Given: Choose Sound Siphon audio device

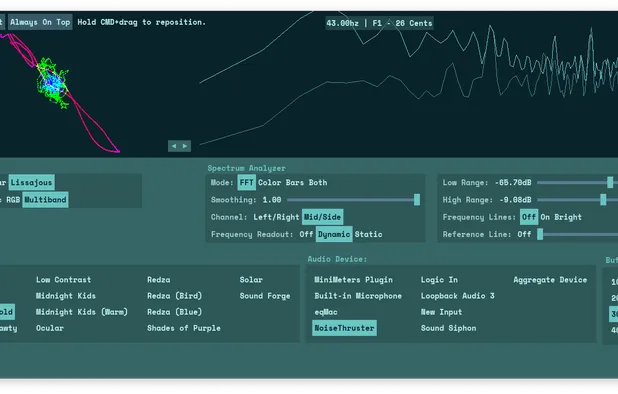Looking at the screenshot, I should (x=449, y=328).
